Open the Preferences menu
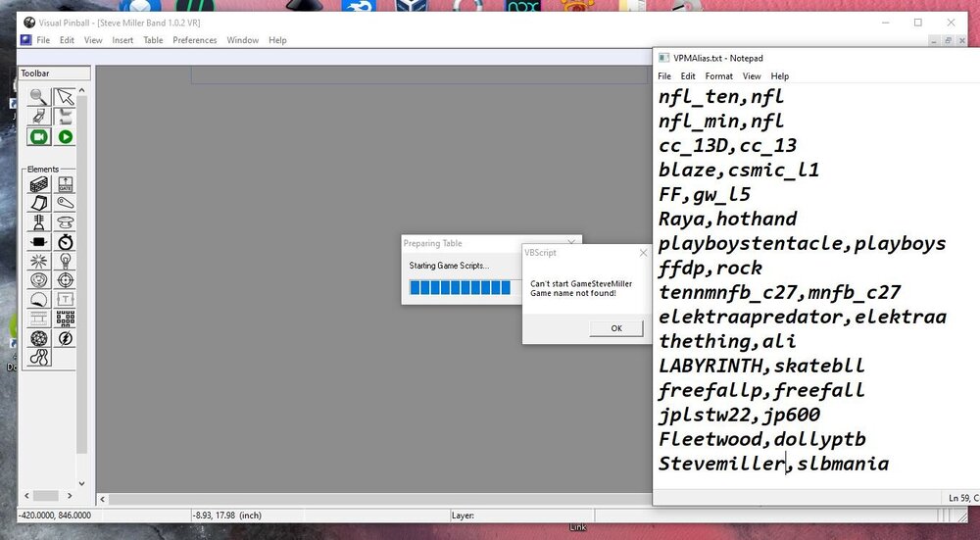Image resolution: width=980 pixels, height=540 pixels. (x=194, y=40)
